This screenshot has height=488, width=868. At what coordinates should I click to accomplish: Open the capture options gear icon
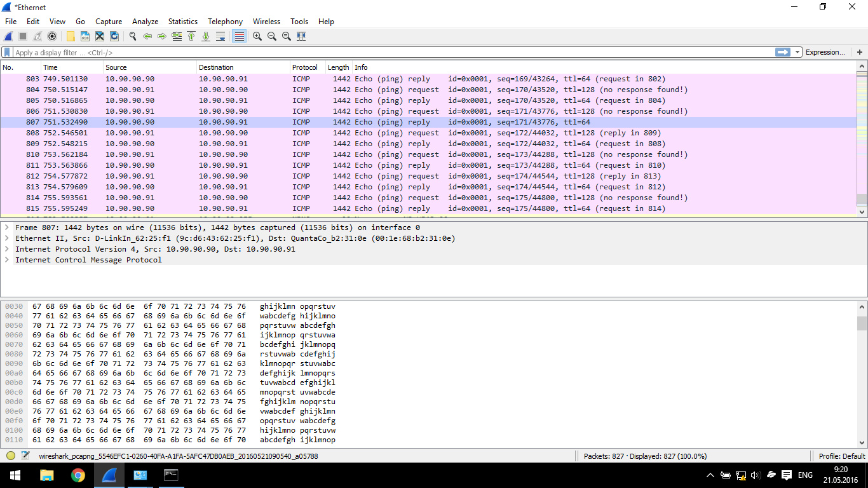[x=52, y=37]
